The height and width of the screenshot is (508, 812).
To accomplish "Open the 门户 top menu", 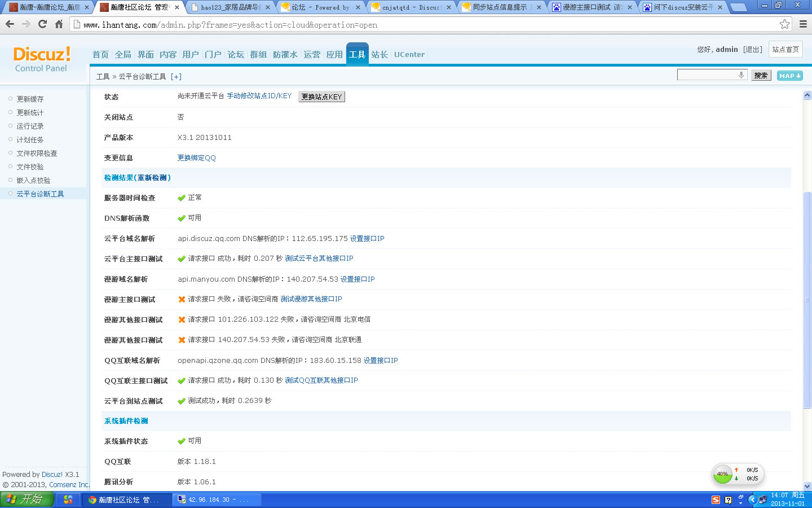I will [x=213, y=54].
